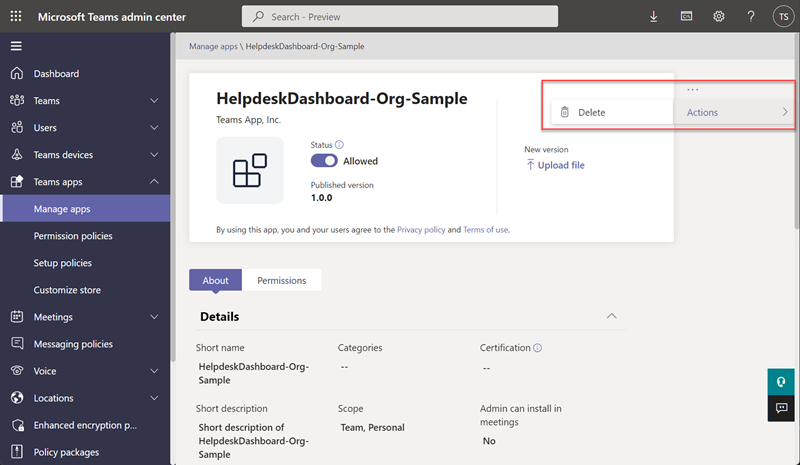Viewport: 800px width, 465px height.
Task: Click the Dashboard label in sidebar
Action: 56,74
